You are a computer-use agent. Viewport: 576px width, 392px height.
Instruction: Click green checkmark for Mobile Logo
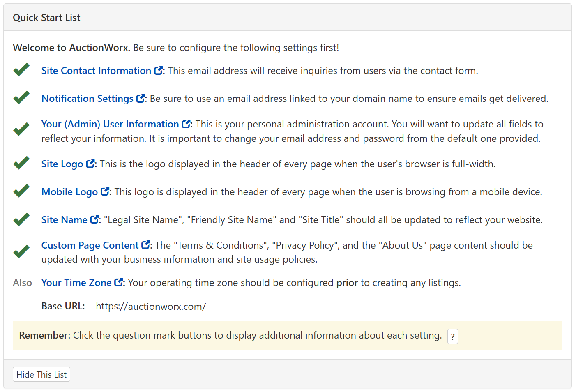21,191
